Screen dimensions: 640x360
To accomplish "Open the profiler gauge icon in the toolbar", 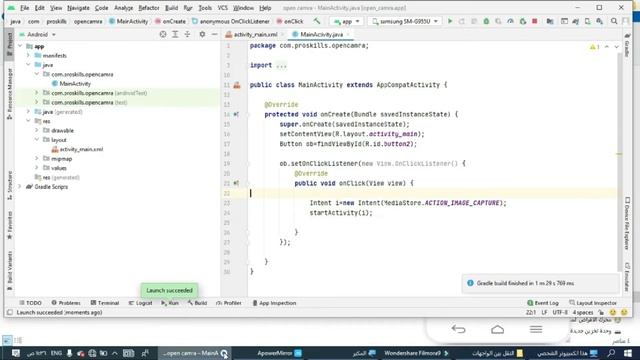I will point(510,21).
